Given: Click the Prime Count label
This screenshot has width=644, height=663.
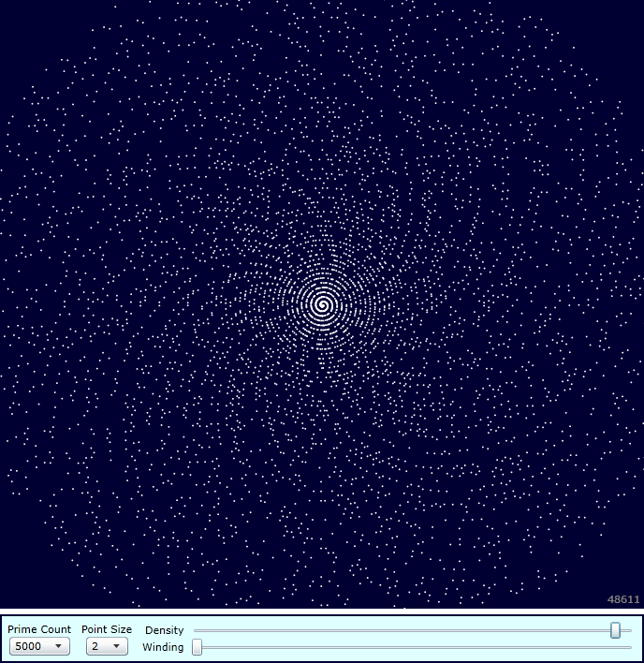Looking at the screenshot, I should click(x=39, y=629).
